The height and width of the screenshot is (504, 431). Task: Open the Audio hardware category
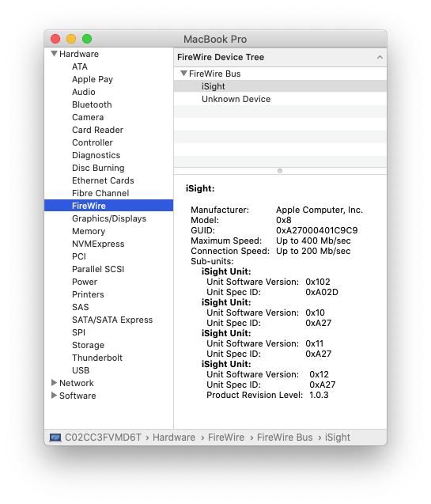84,92
